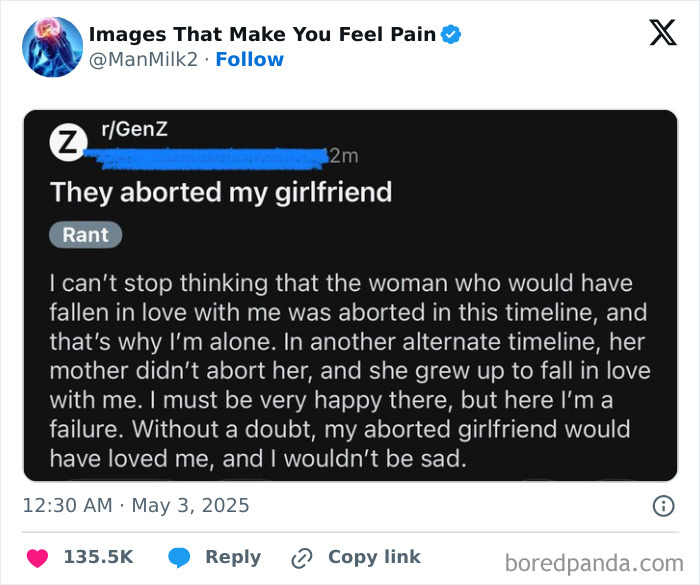Select the 'Rant' flair tag

pyautogui.click(x=86, y=235)
